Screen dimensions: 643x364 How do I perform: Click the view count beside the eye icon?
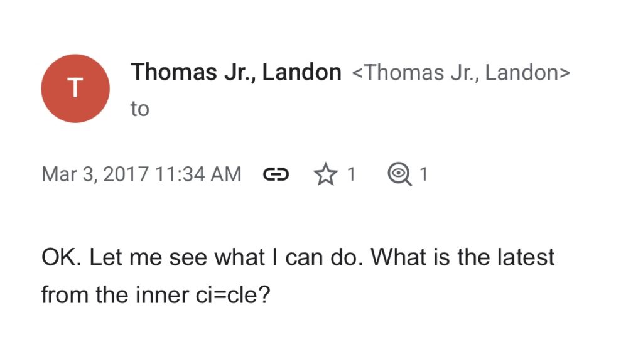424,174
